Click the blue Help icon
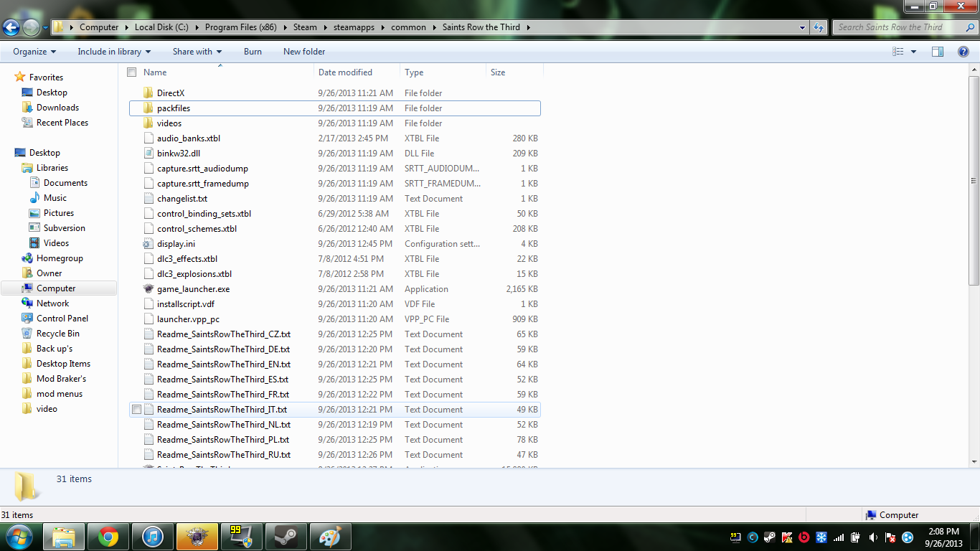Viewport: 980px width, 551px height. pyautogui.click(x=963, y=52)
